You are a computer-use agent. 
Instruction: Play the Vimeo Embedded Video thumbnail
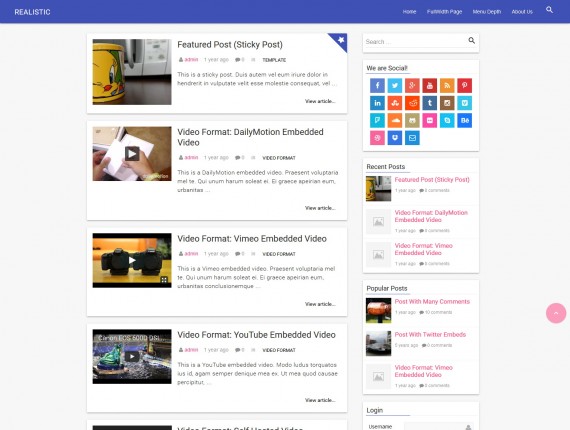[x=132, y=260]
